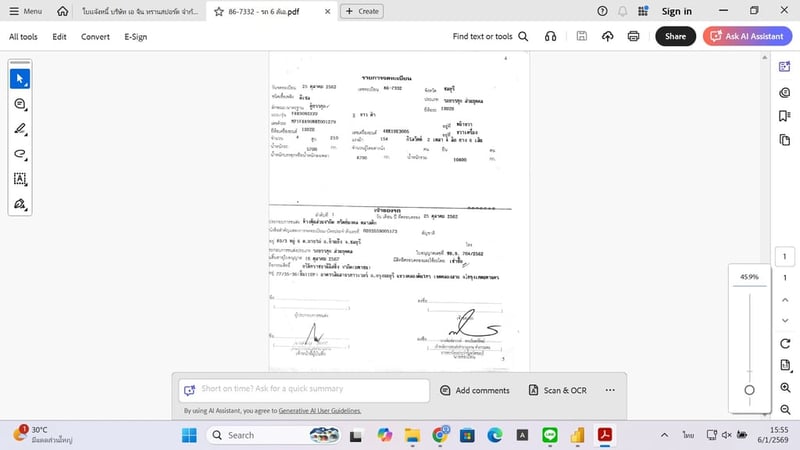Screen dimensions: 800x450
Task: Open the All tools menu
Action: click(x=23, y=37)
